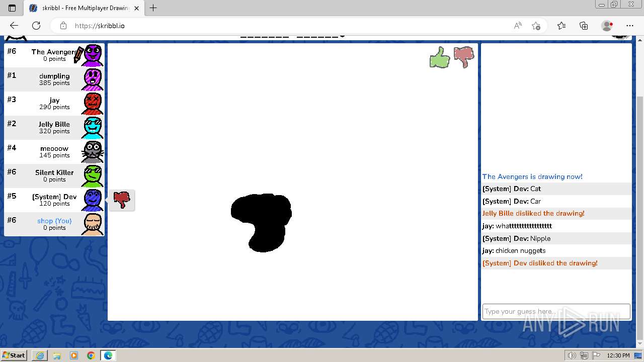Viewport: 644px width, 362px height.
Task: Click the green thumbs-up like icon
Action: (440, 57)
